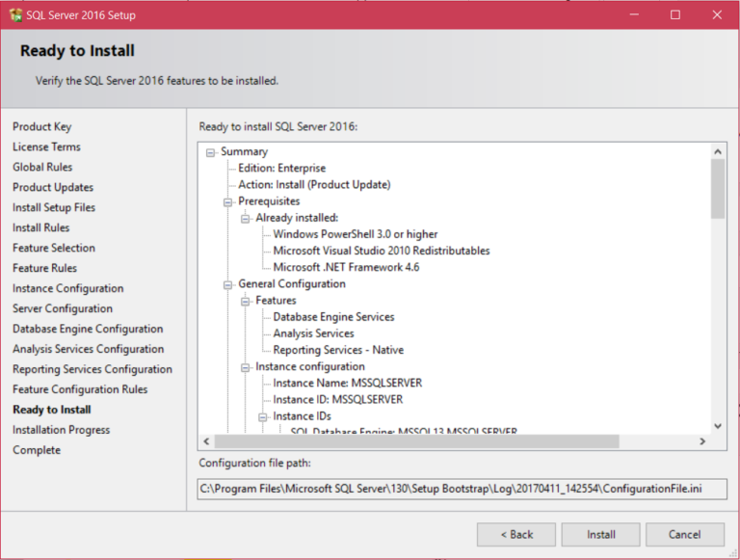The height and width of the screenshot is (560, 740).
Task: Select the Action: Install (Product Update) item
Action: tap(314, 185)
